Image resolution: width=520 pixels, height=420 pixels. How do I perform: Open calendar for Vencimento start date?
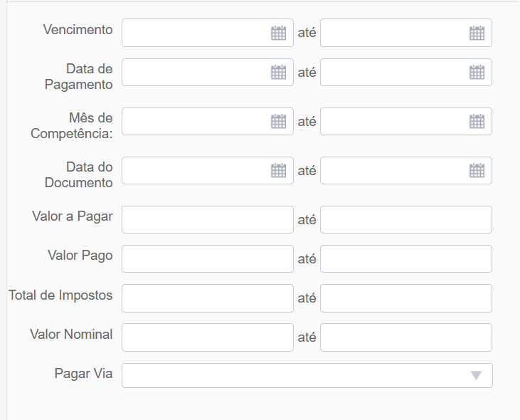coord(278,33)
